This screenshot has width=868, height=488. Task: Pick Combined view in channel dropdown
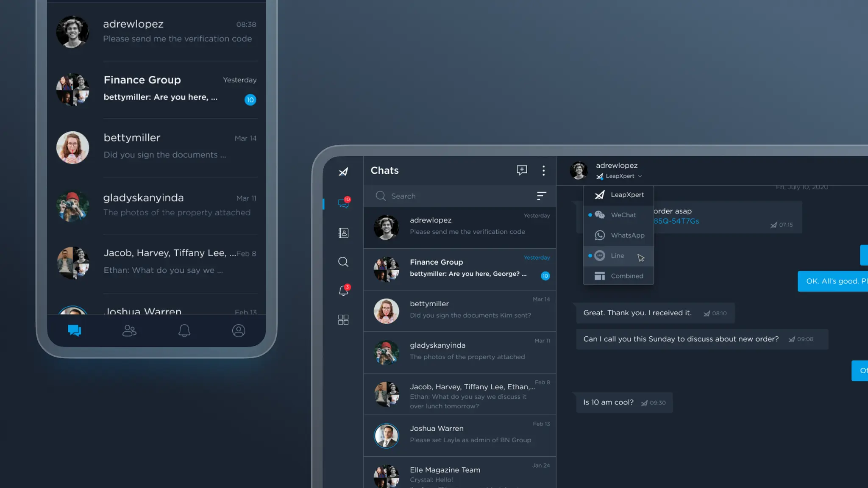pos(626,276)
